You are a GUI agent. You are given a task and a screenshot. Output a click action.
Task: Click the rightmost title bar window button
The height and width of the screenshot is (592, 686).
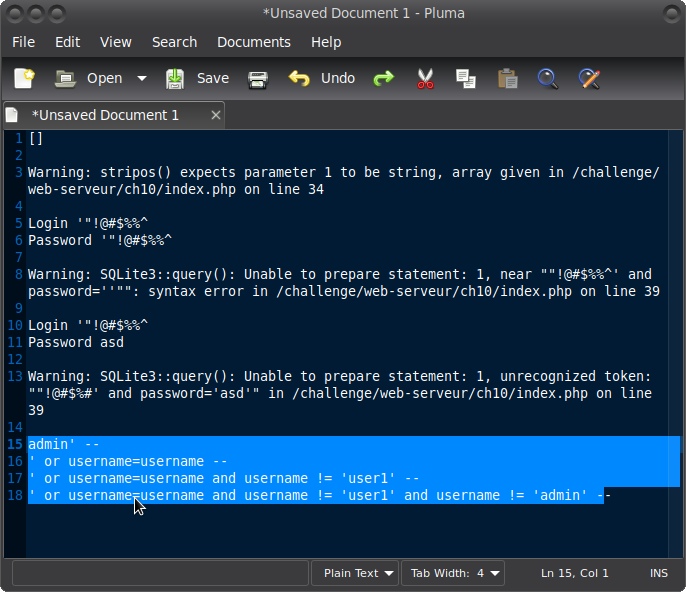point(672,13)
